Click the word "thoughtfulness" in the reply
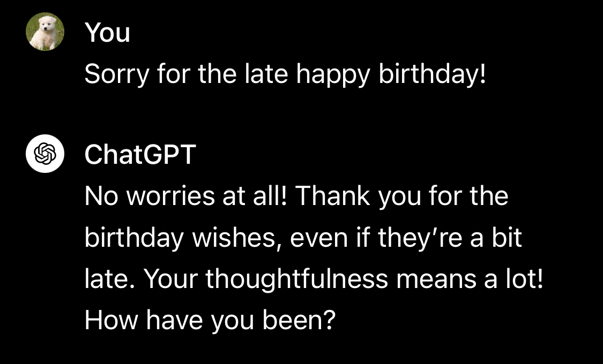 296,279
